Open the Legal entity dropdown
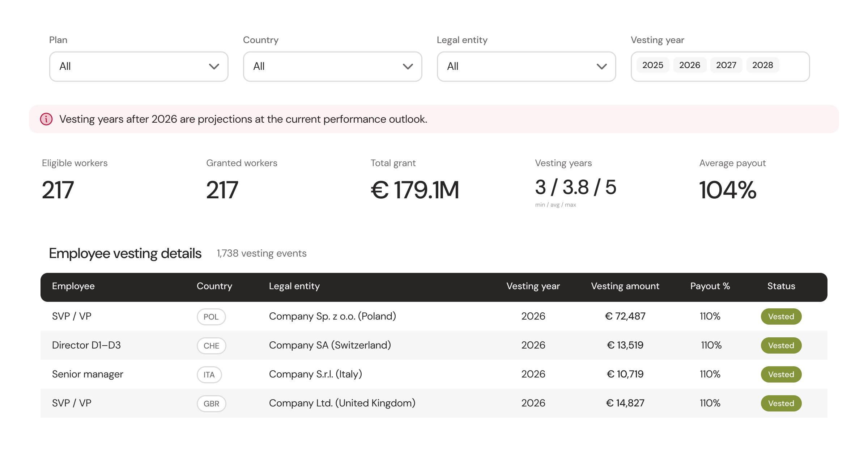The image size is (868, 456). click(x=527, y=67)
